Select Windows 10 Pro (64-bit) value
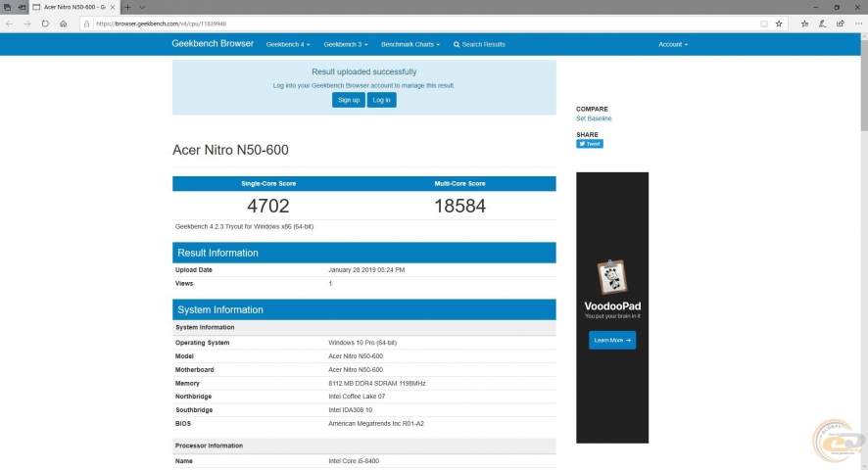Viewport: 868px width, 470px height. tap(362, 343)
